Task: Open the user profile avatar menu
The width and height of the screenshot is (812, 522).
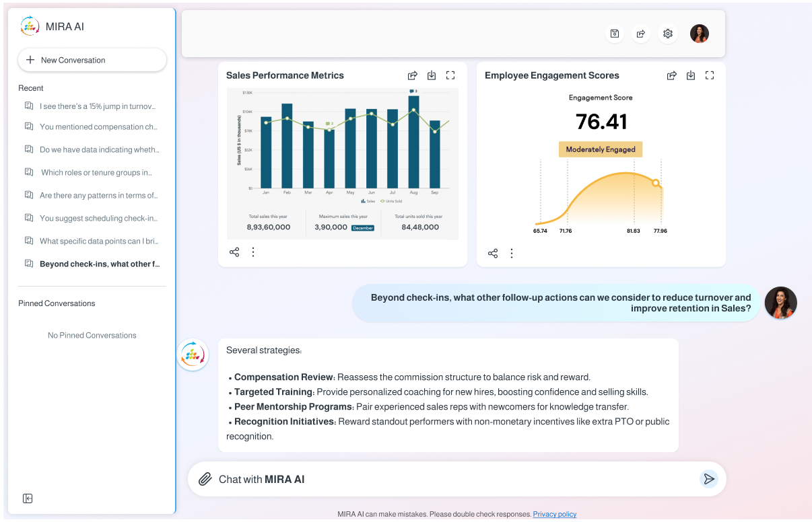Action: [700, 34]
